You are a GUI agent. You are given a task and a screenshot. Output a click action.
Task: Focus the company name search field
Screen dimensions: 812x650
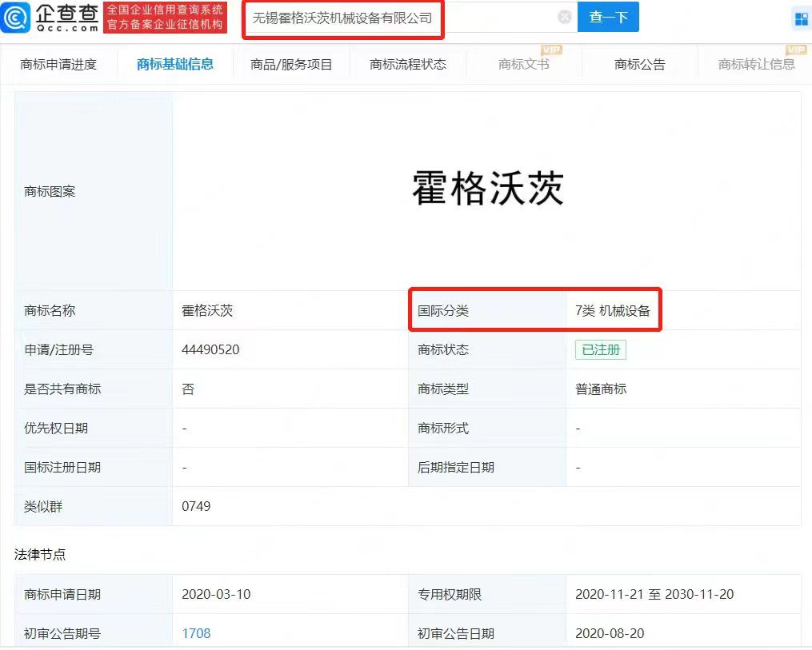pyautogui.click(x=409, y=18)
